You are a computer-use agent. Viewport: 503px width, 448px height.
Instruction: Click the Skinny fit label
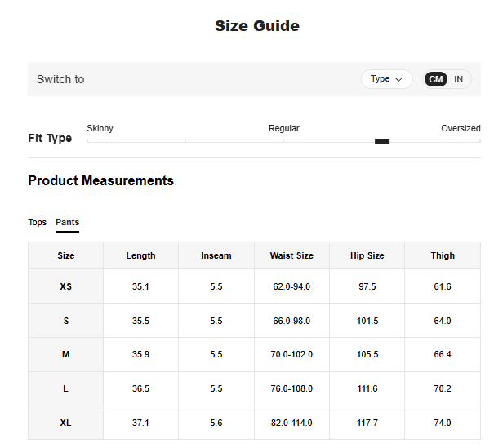click(100, 128)
